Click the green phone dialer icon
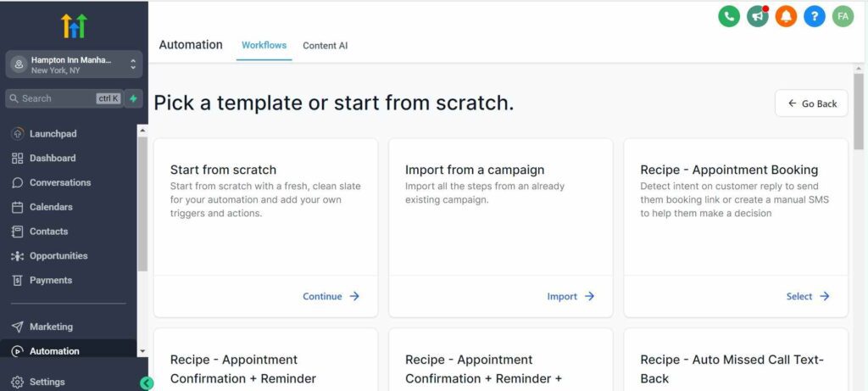 point(729,16)
